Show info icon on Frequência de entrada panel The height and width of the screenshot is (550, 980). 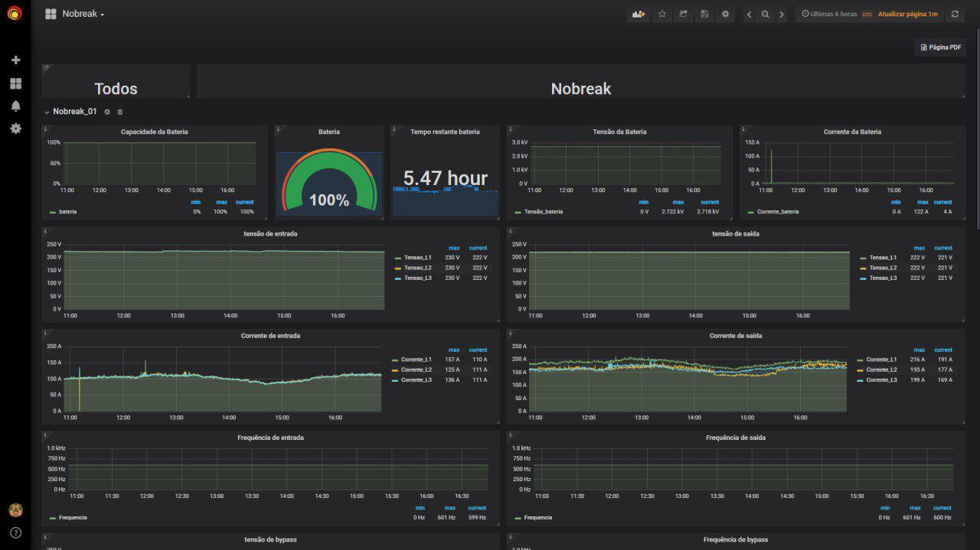[45, 434]
